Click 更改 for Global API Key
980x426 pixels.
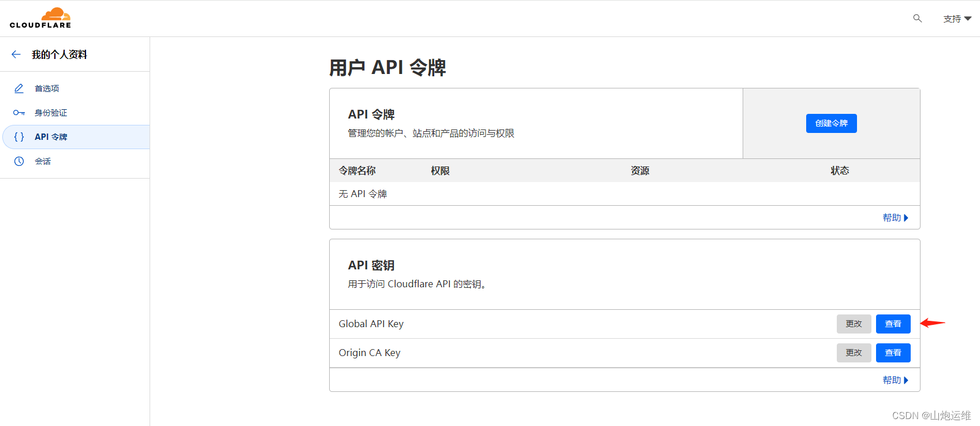click(854, 324)
